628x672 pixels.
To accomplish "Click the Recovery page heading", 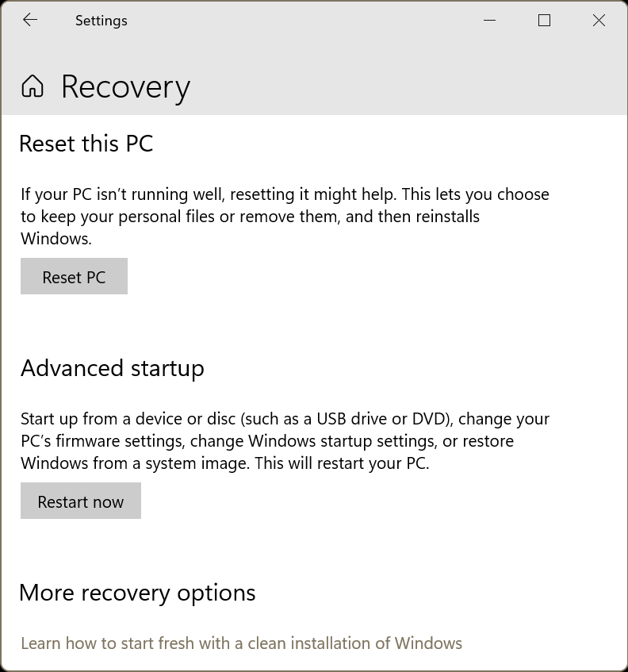I will pos(124,87).
